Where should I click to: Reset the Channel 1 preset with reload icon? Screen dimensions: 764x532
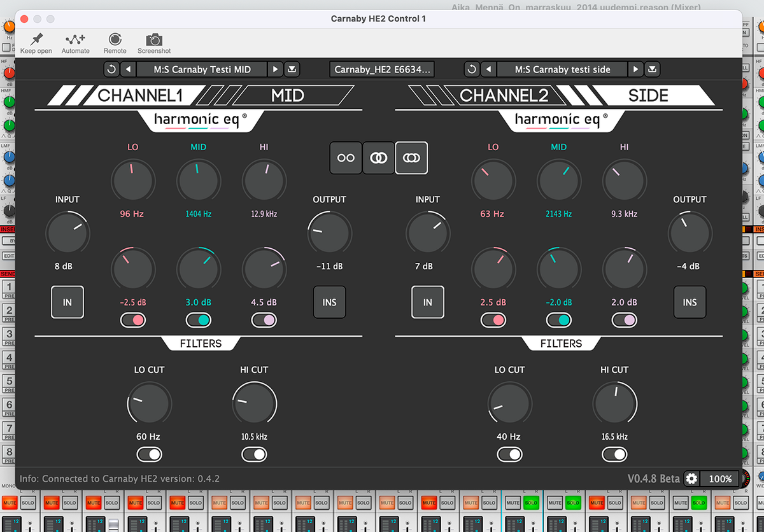111,69
